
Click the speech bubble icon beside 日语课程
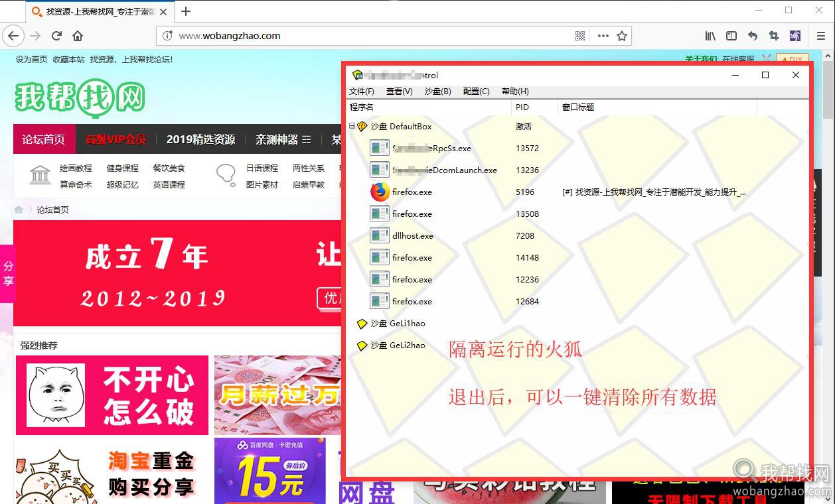pos(226,175)
